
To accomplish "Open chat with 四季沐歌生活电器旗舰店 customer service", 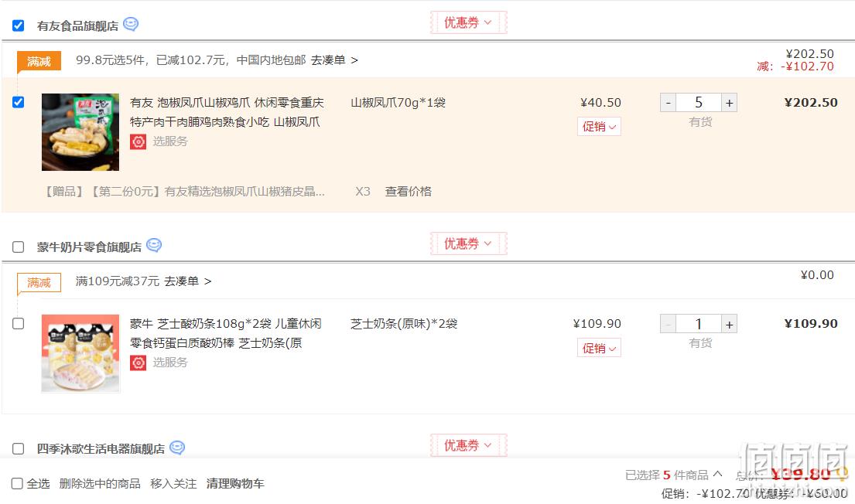I will tap(177, 448).
